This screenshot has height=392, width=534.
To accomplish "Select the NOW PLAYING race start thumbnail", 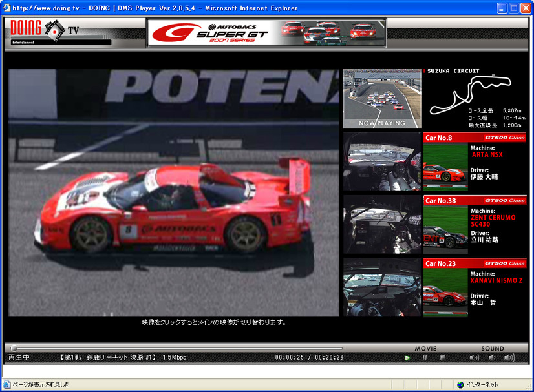I will point(382,99).
